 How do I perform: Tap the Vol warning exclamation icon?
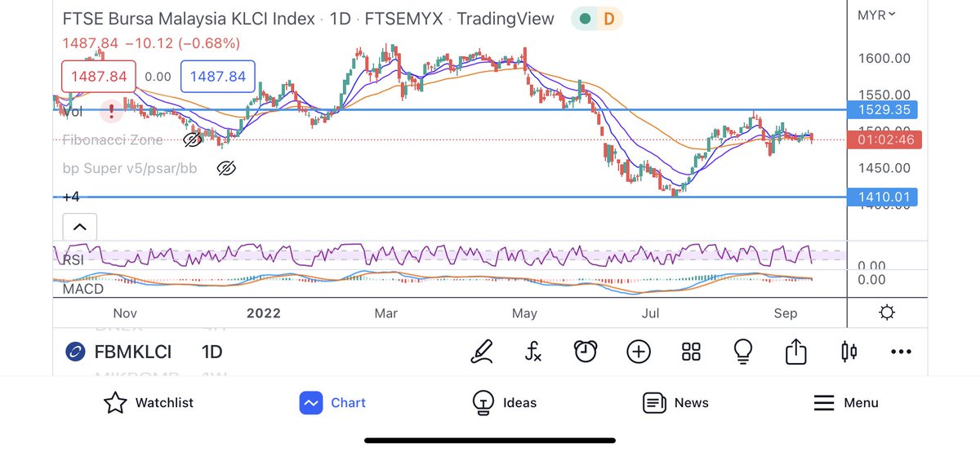[110, 112]
